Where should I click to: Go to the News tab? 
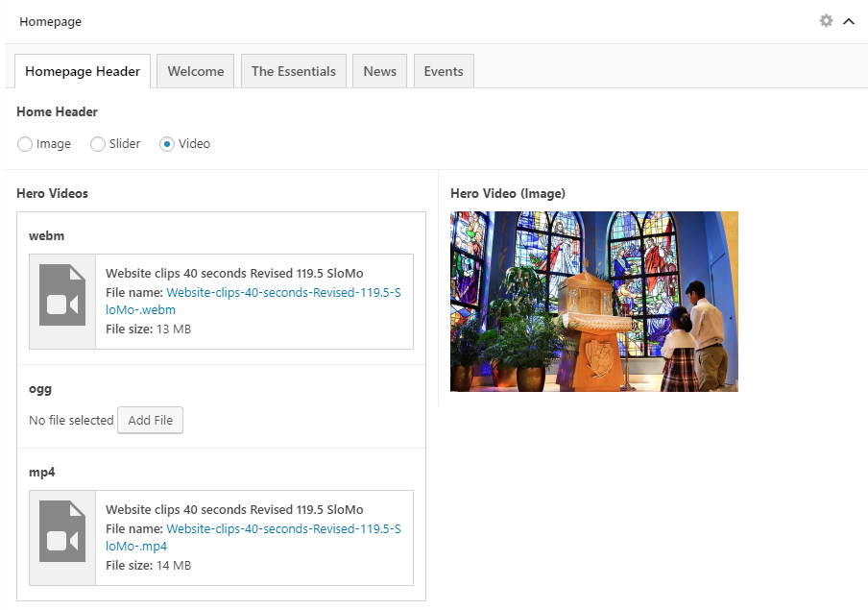380,71
